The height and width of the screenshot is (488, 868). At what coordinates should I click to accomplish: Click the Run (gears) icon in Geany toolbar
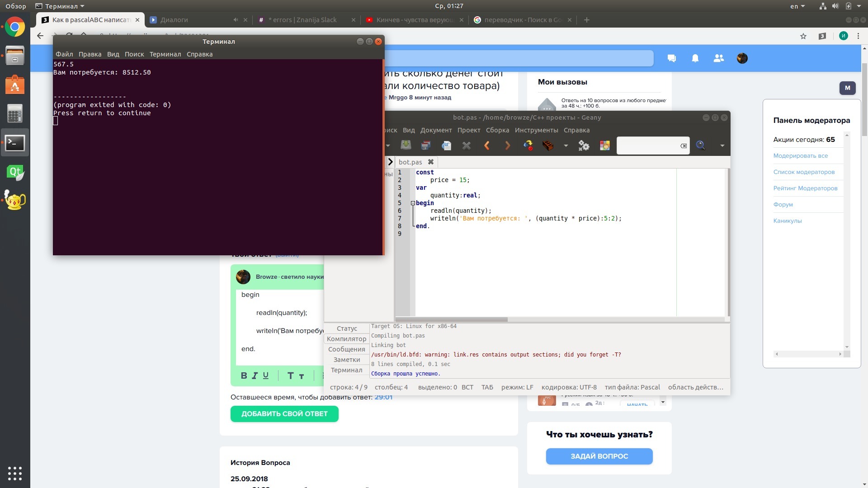coord(584,145)
